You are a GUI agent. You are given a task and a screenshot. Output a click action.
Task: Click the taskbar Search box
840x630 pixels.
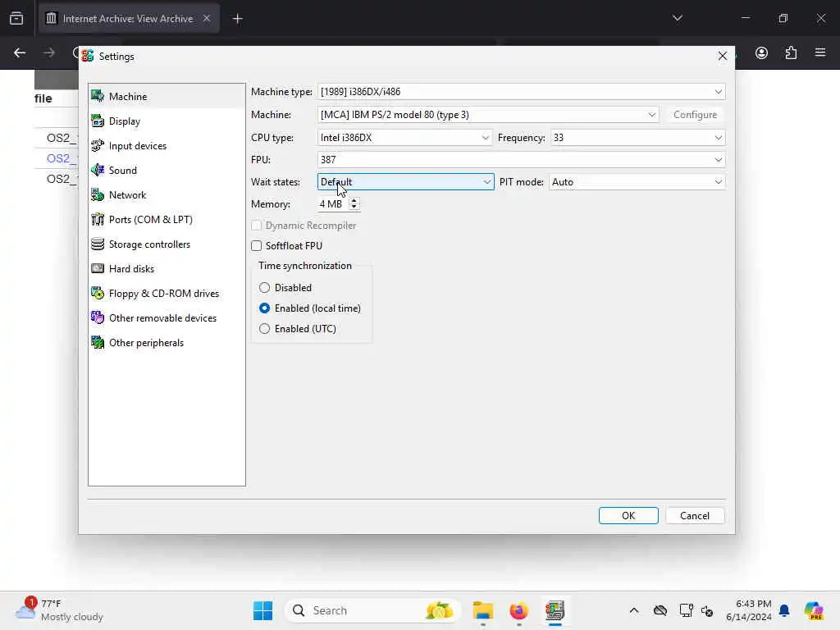pos(372,610)
